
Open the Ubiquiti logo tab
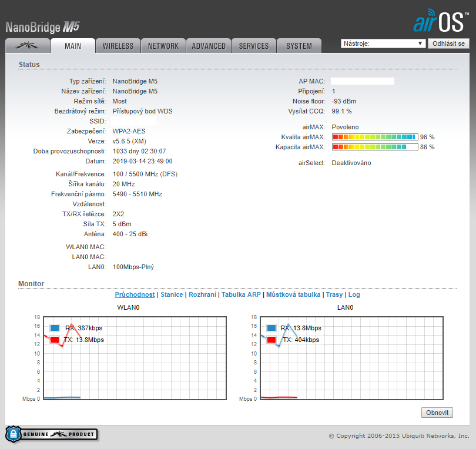pos(28,45)
